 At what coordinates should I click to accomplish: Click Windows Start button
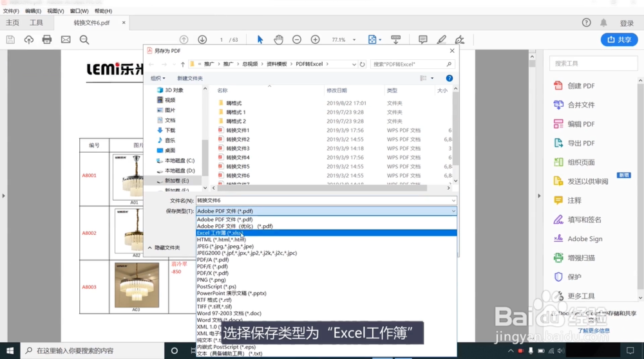pyautogui.click(x=10, y=351)
